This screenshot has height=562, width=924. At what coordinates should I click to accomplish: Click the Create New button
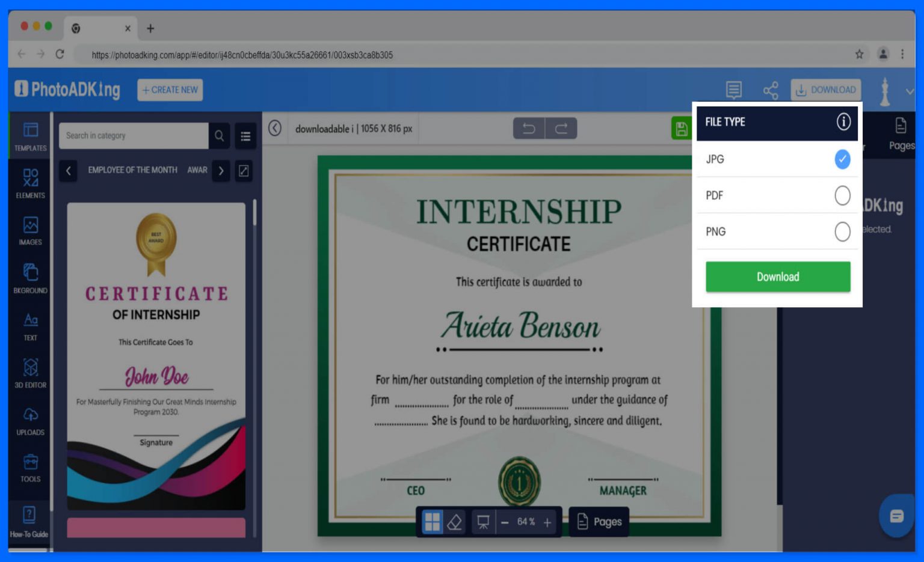(170, 90)
